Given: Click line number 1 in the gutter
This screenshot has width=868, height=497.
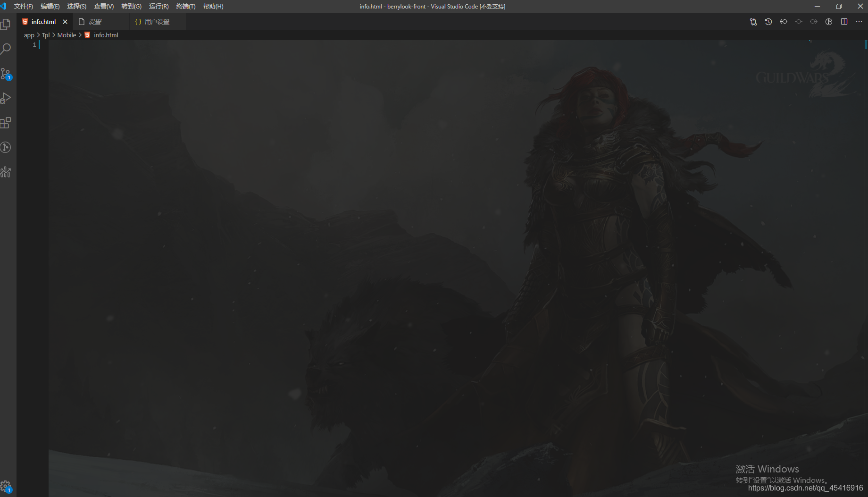Looking at the screenshot, I should (34, 44).
